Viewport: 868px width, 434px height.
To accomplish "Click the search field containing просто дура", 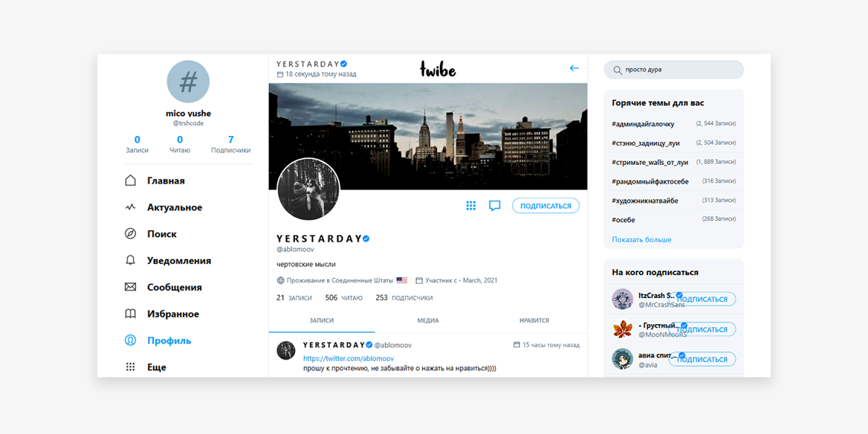I will click(673, 69).
